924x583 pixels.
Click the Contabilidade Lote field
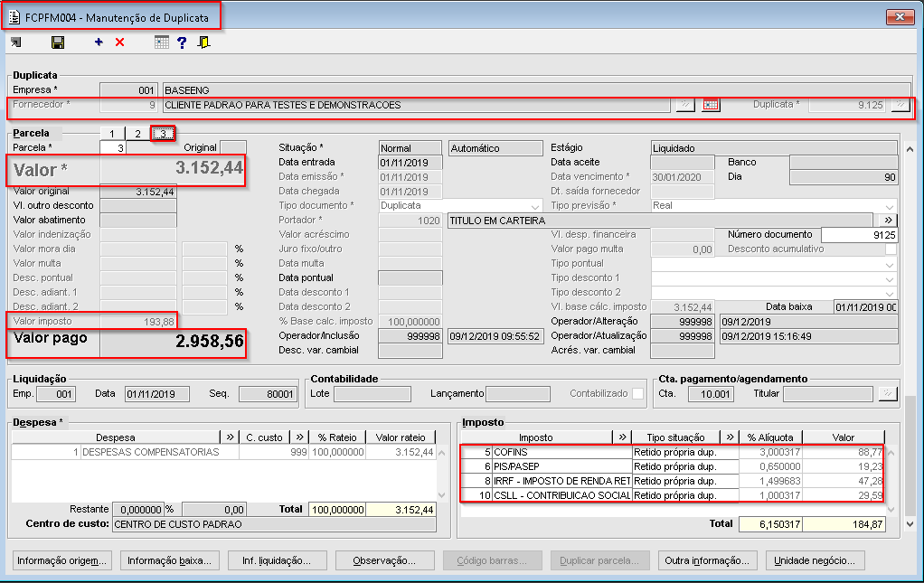click(372, 393)
